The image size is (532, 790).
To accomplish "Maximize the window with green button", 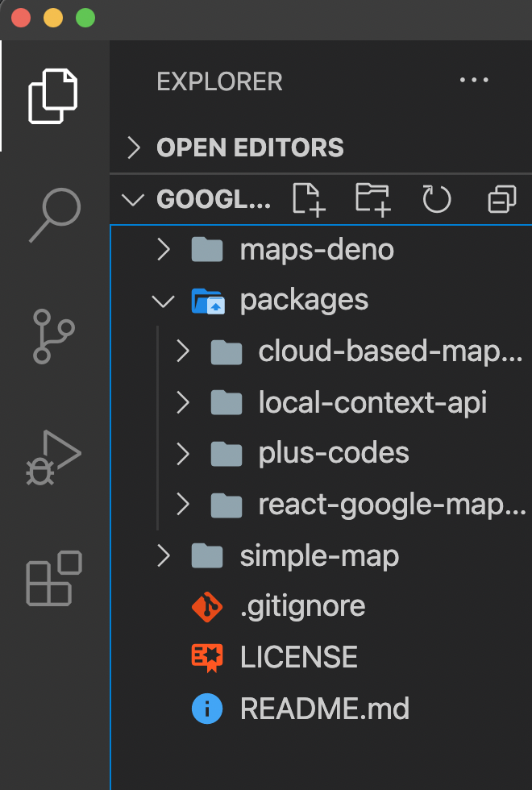I will pyautogui.click(x=85, y=18).
